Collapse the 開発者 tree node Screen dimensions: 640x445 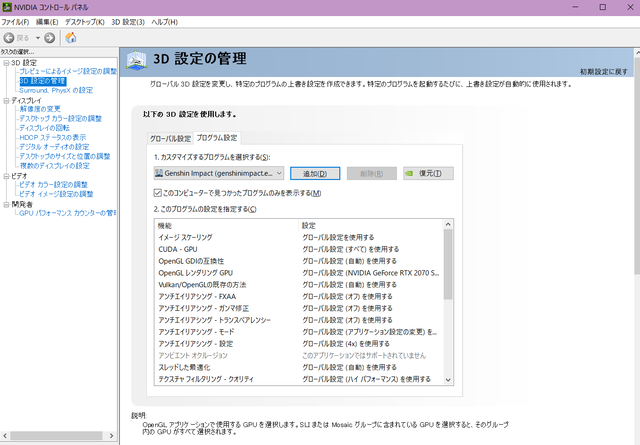pyautogui.click(x=6, y=204)
